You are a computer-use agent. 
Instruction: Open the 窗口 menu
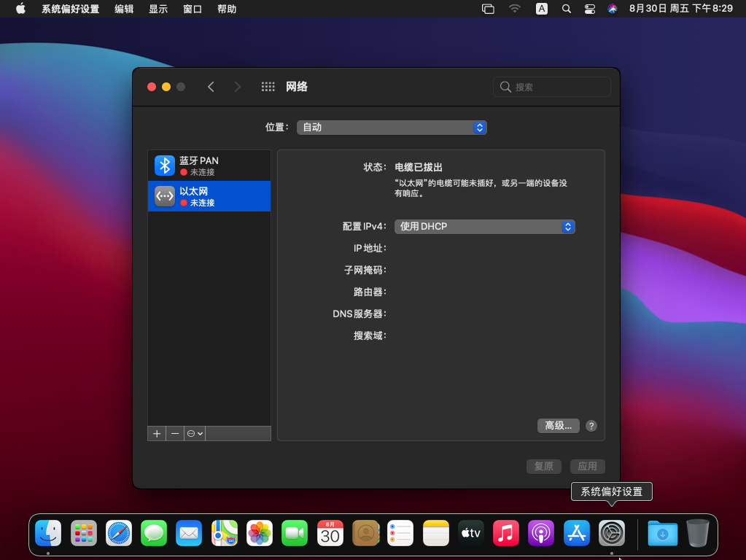click(193, 9)
